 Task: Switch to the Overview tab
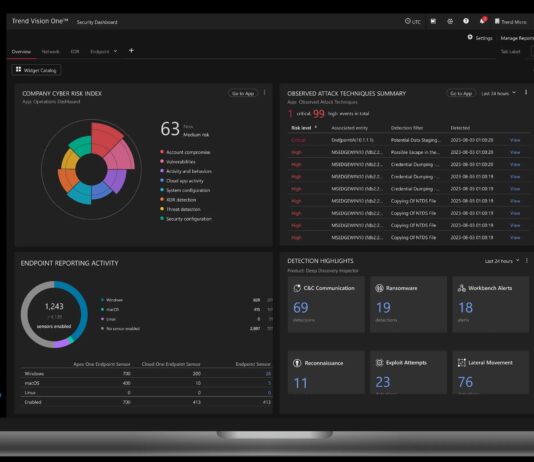pyautogui.click(x=21, y=52)
